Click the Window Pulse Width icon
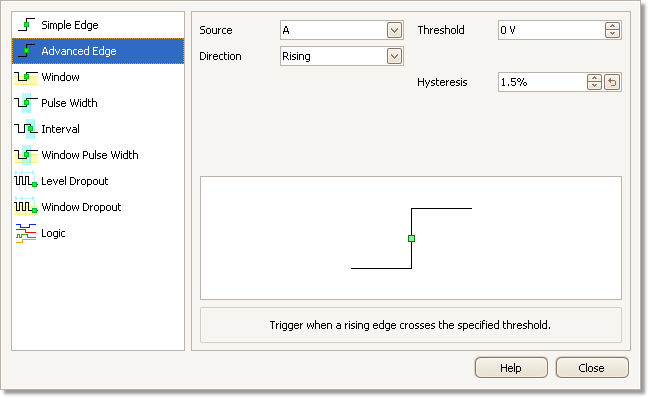 click(26, 155)
